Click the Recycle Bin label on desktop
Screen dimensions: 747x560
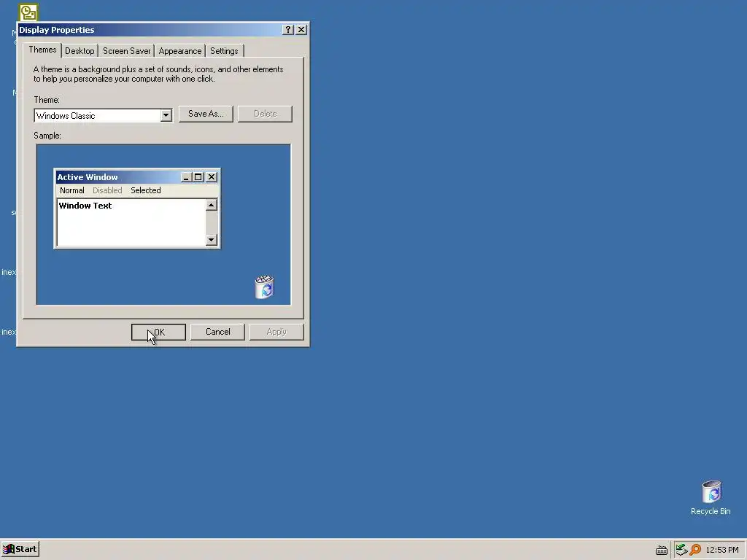point(711,511)
